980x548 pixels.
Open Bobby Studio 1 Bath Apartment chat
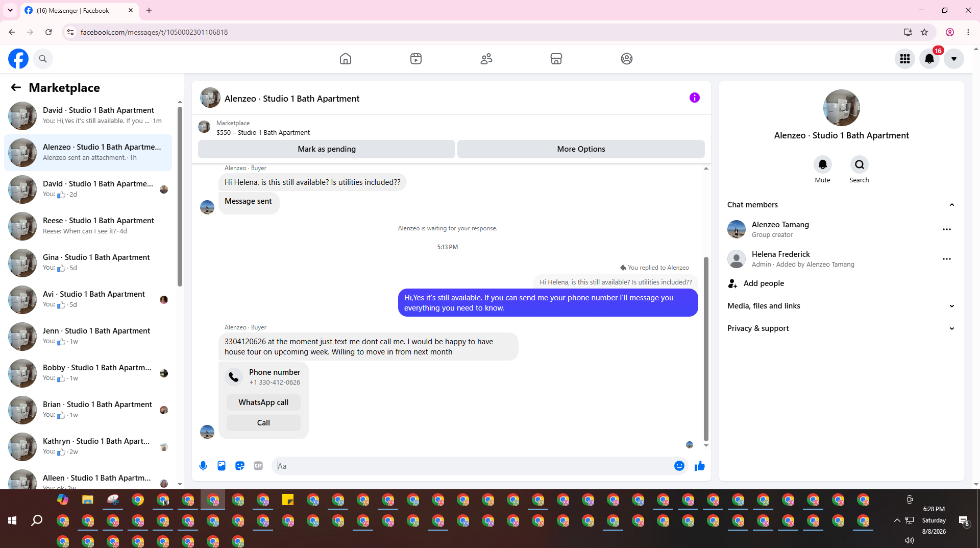(x=88, y=373)
